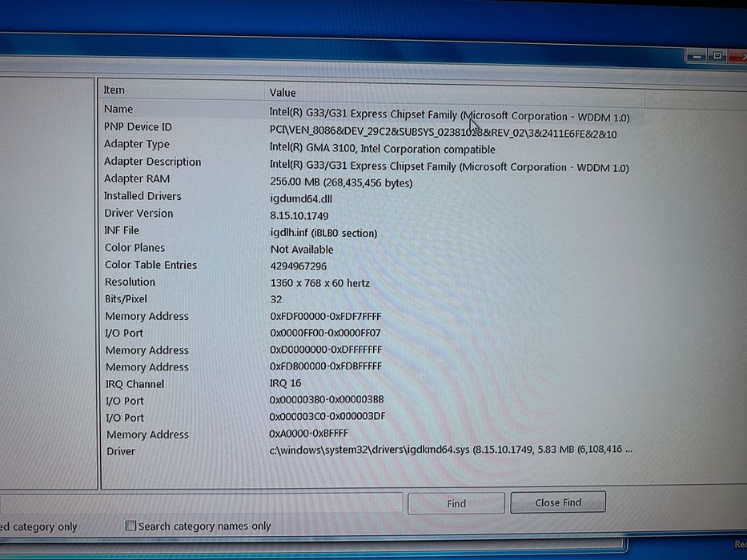Click the Close Find button
747x560 pixels.
coord(558,502)
